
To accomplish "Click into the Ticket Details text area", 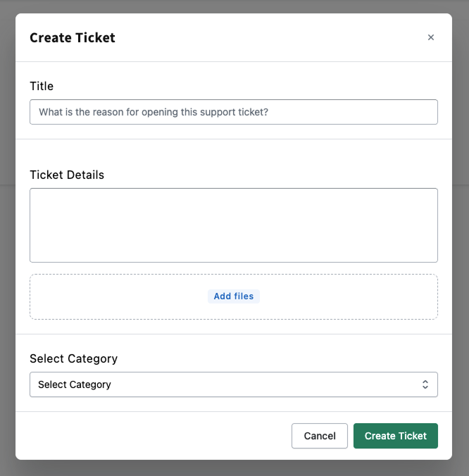I will (234, 225).
